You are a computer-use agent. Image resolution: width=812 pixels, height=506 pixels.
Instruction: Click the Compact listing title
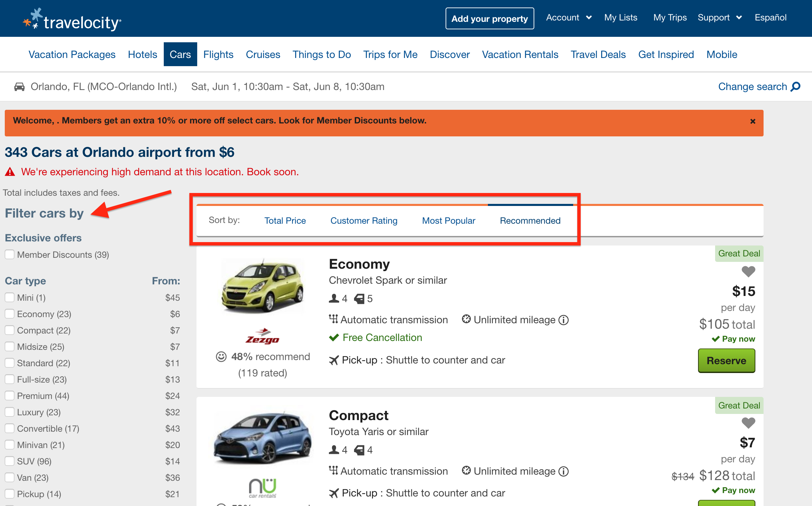click(x=359, y=416)
